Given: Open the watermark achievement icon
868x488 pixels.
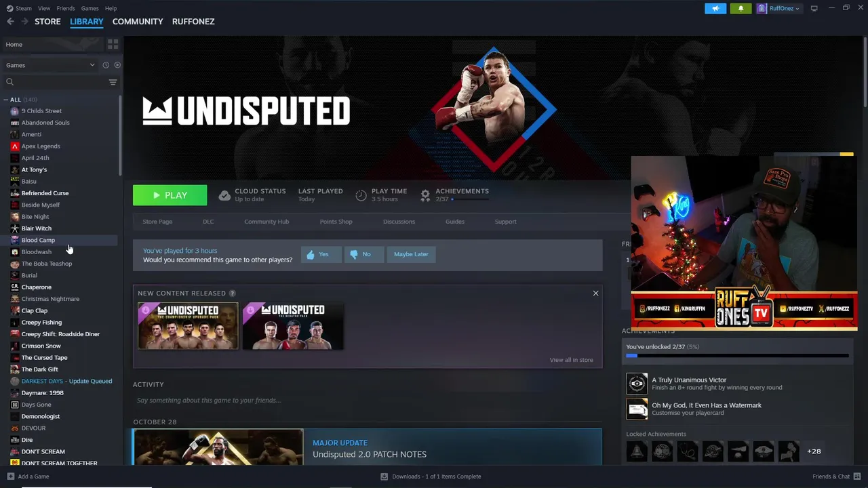Looking at the screenshot, I should tap(637, 409).
